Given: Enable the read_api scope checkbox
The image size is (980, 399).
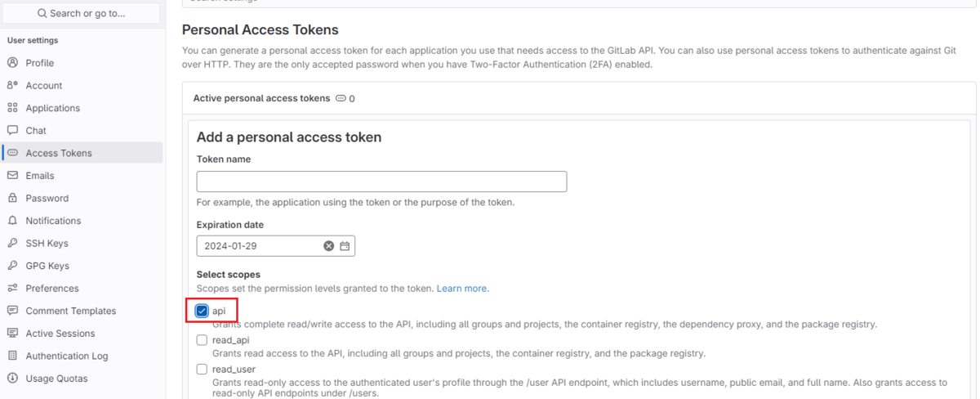Looking at the screenshot, I should [202, 340].
